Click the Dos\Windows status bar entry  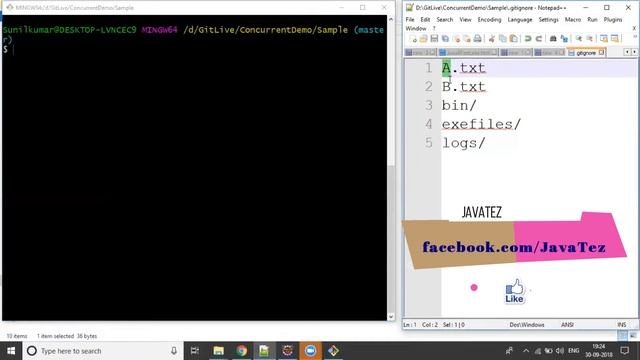click(x=527, y=325)
